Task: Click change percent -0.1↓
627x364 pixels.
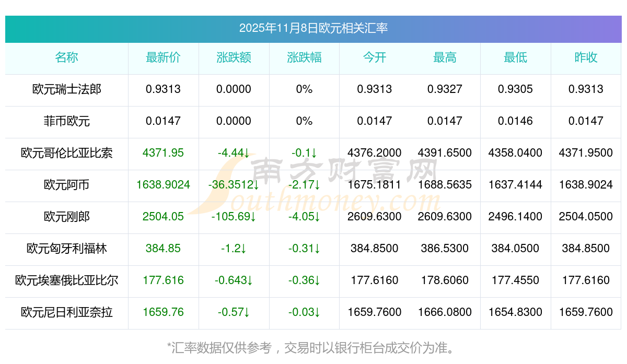Action: pos(304,153)
